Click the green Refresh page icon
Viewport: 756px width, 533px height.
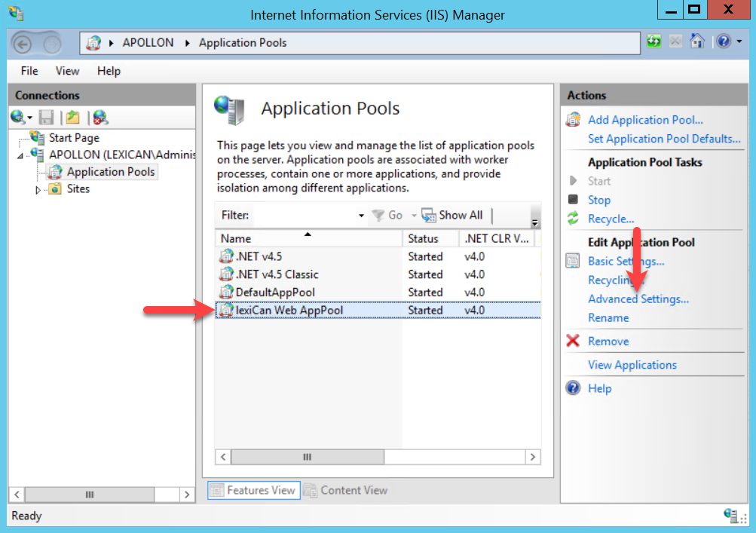pos(653,42)
